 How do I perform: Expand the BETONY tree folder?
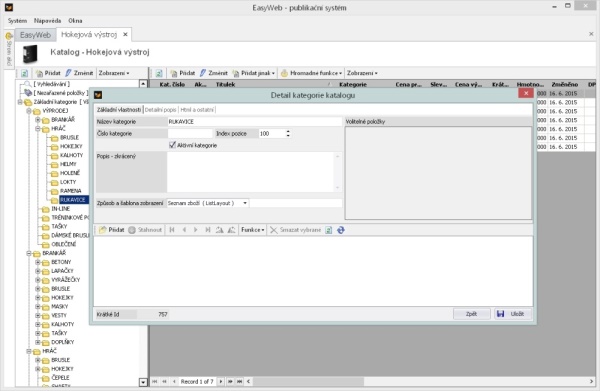[38, 262]
